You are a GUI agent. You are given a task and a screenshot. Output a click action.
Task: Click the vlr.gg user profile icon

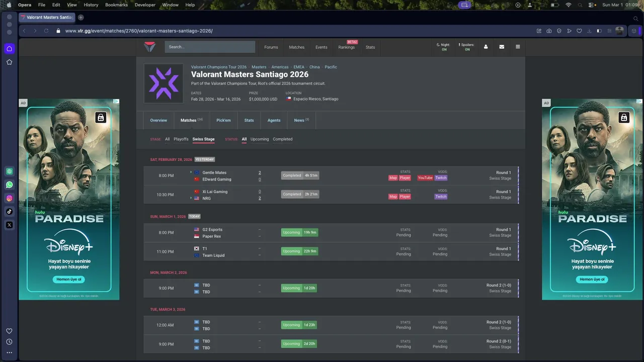(x=486, y=47)
